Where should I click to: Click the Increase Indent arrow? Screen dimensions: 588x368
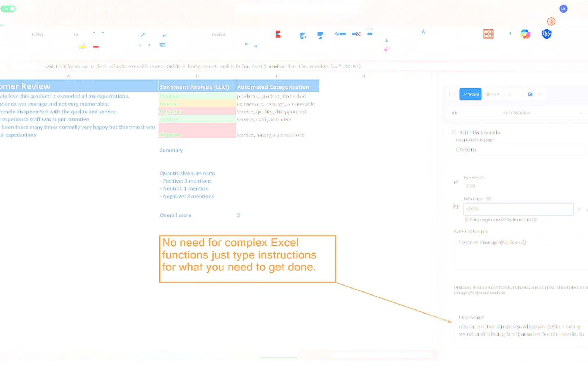[149, 45]
